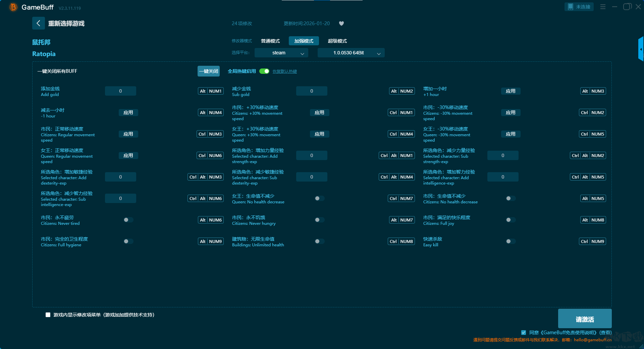
Task: Click the Alt NUM1 hotkey for Add gold
Action: click(211, 91)
